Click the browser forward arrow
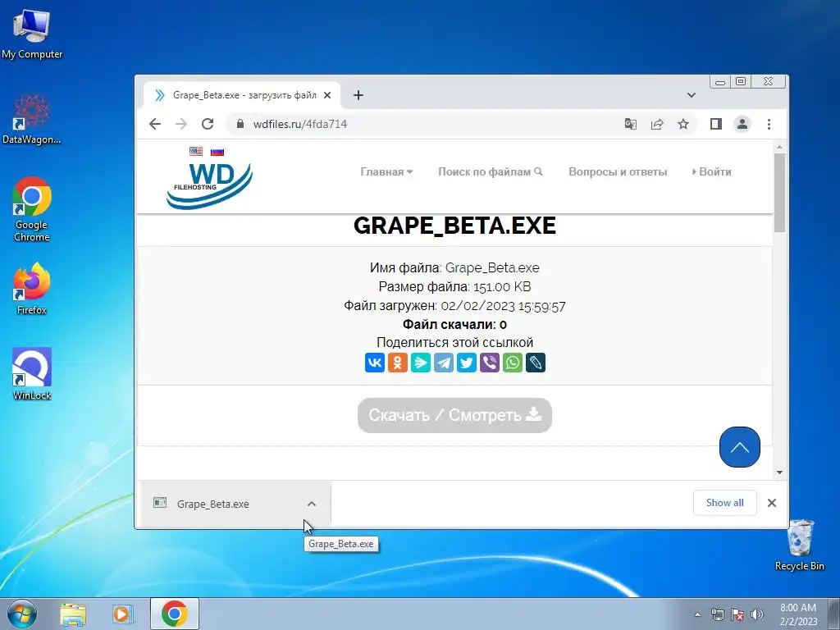The height and width of the screenshot is (630, 840). point(181,124)
